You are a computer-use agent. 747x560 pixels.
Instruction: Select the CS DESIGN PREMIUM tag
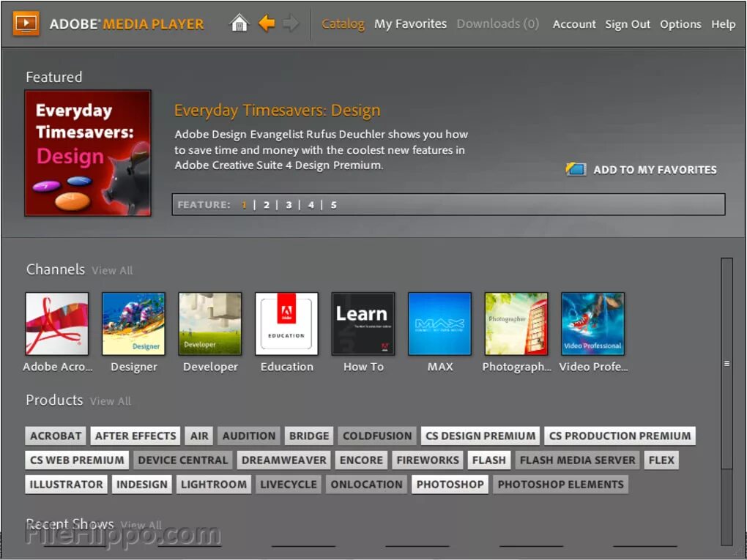point(480,436)
